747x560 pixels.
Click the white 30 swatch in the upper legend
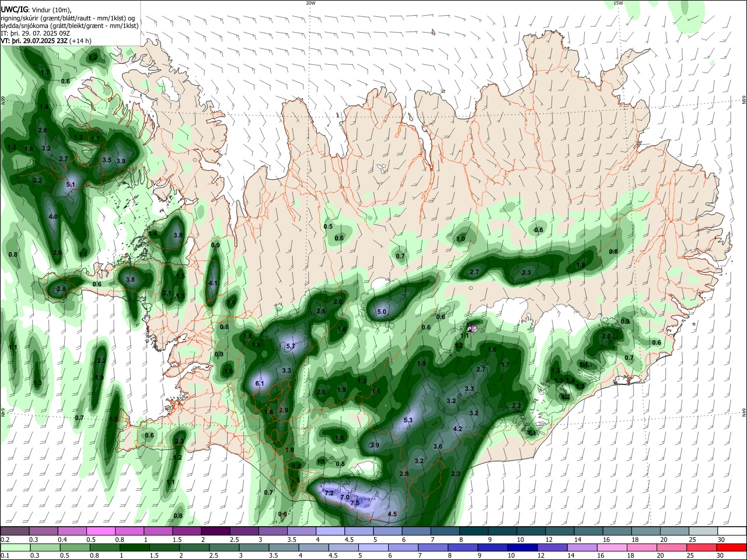(732, 531)
